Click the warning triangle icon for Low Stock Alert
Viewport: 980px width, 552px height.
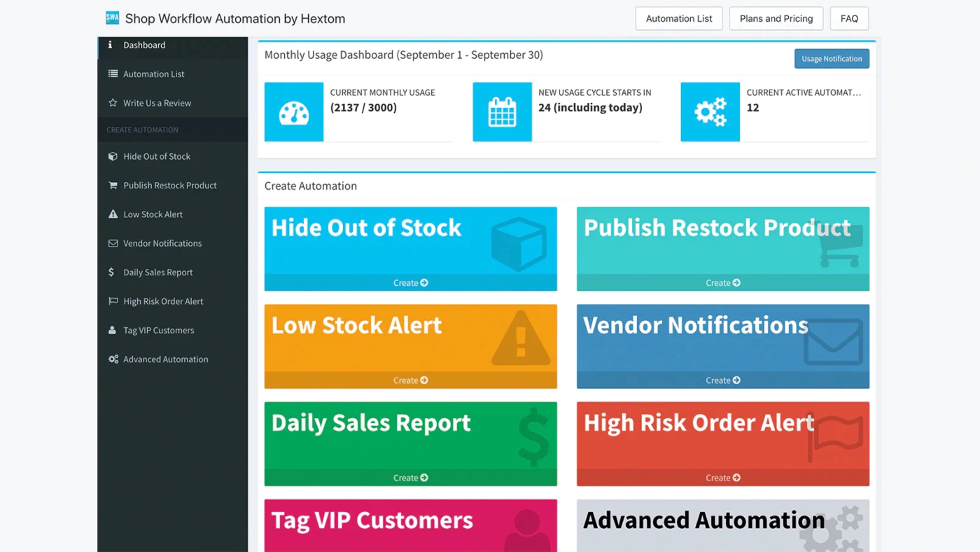pos(113,214)
